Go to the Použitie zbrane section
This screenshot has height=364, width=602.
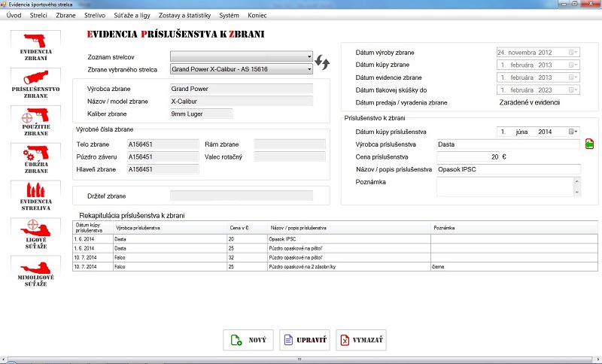pyautogui.click(x=35, y=122)
